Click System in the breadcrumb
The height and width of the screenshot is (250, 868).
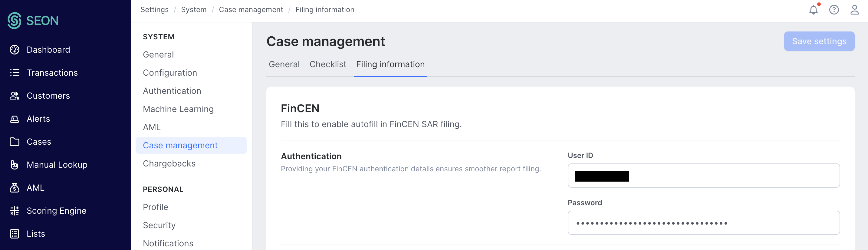193,10
